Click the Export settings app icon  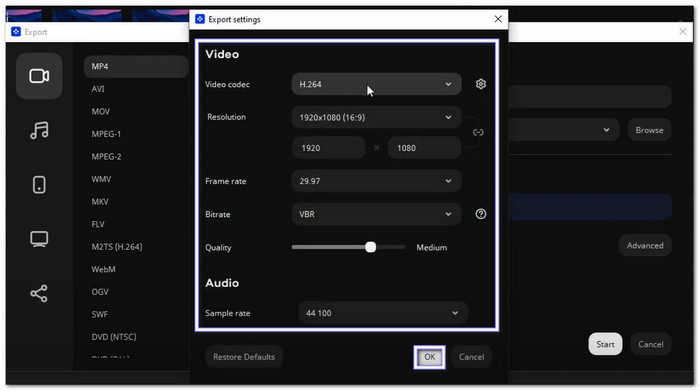pos(200,19)
